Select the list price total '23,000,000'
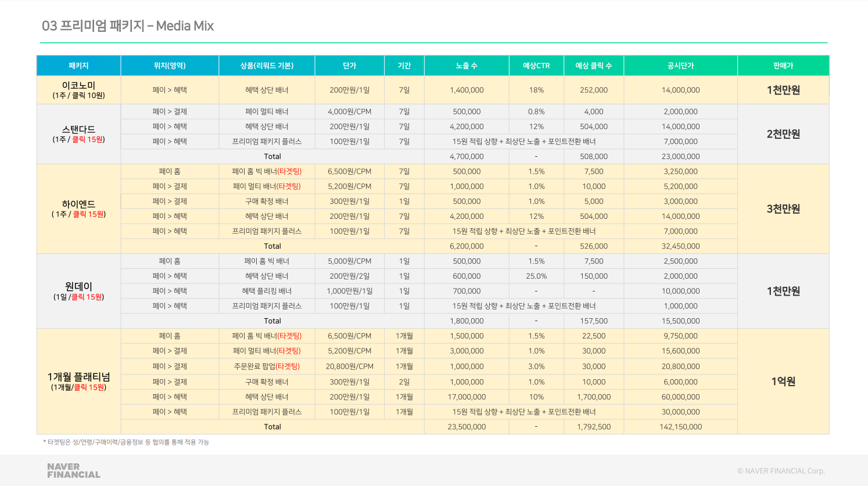This screenshot has height=486, width=868. (680, 156)
